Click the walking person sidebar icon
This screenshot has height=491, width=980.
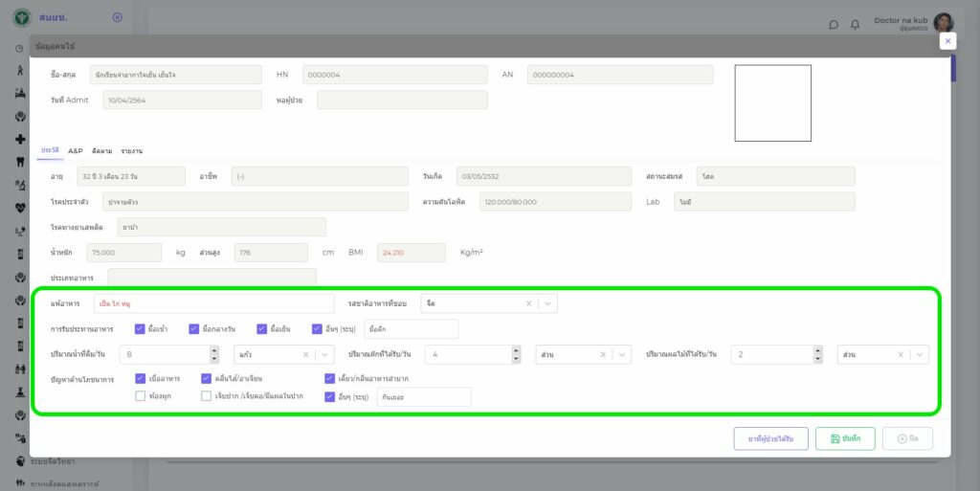click(x=20, y=70)
